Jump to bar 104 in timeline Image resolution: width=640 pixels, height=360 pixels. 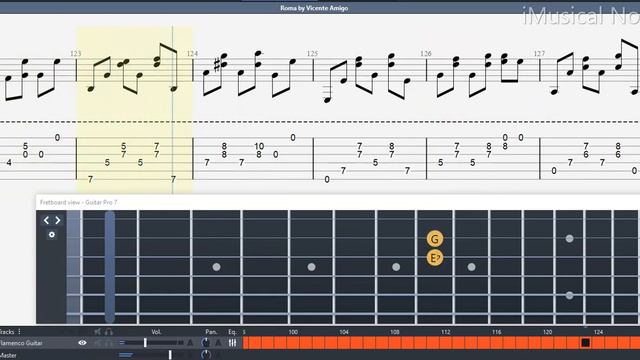(x=344, y=332)
